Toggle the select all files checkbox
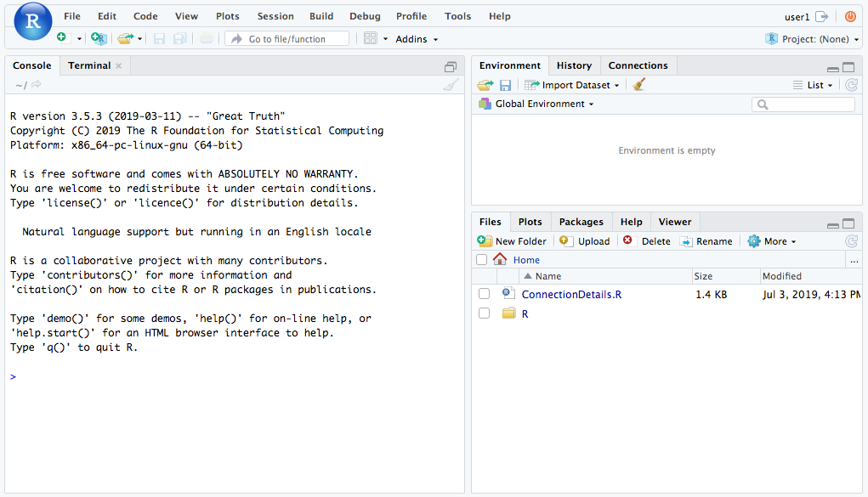 tap(481, 260)
